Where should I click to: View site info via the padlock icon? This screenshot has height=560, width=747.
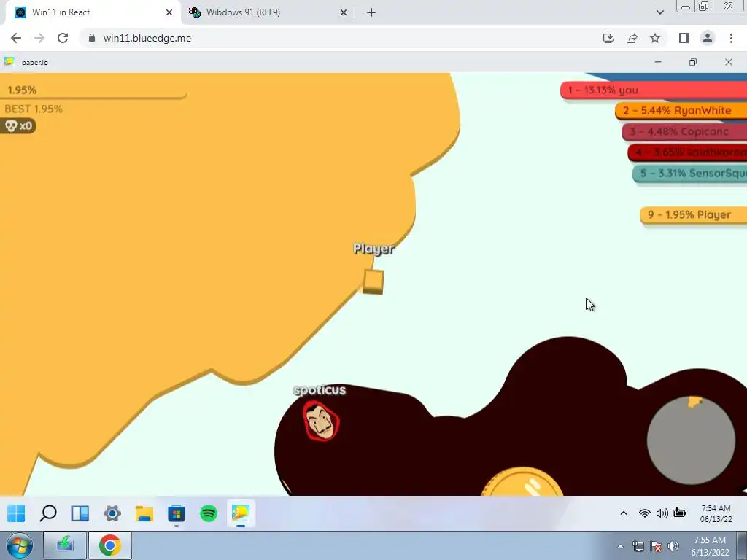[x=92, y=38]
